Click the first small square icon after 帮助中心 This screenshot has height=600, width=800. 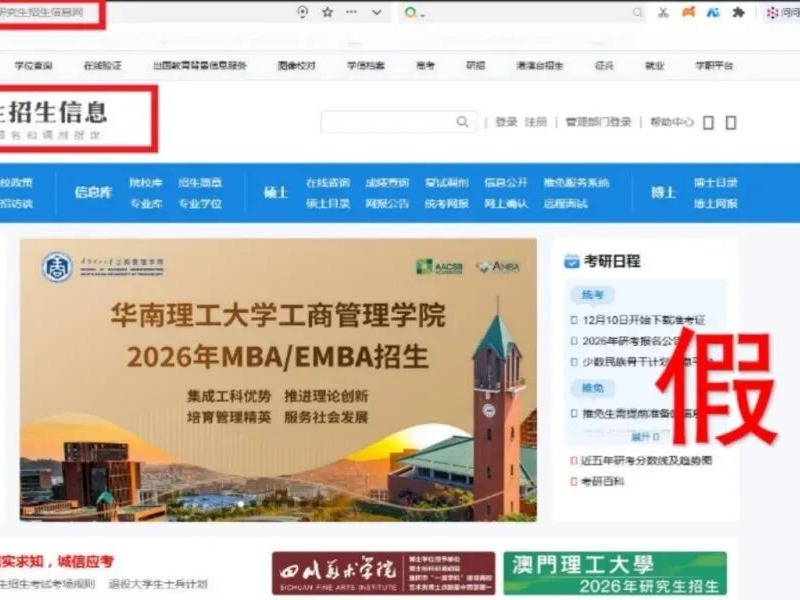[708, 122]
